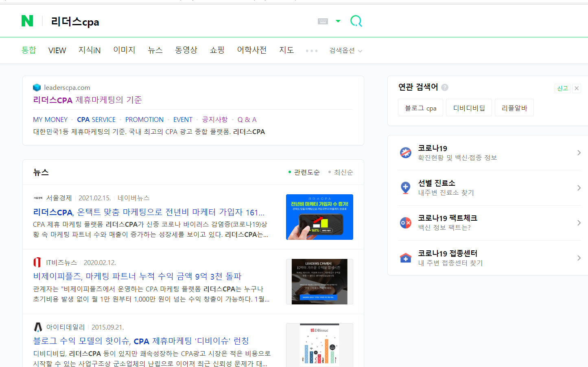Open the 뉴스 tab
Image resolution: width=588 pixels, height=367 pixels.
(155, 50)
